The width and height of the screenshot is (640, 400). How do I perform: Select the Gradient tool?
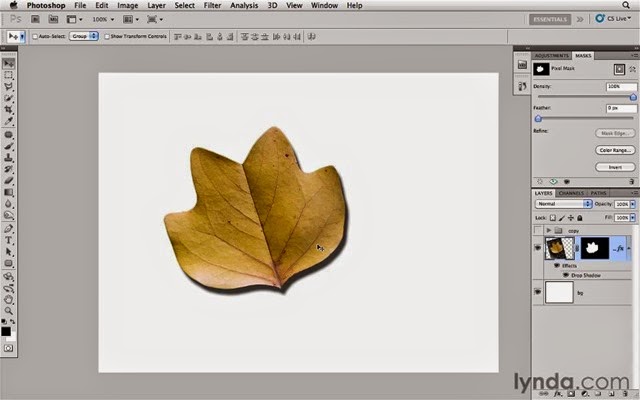[x=8, y=192]
